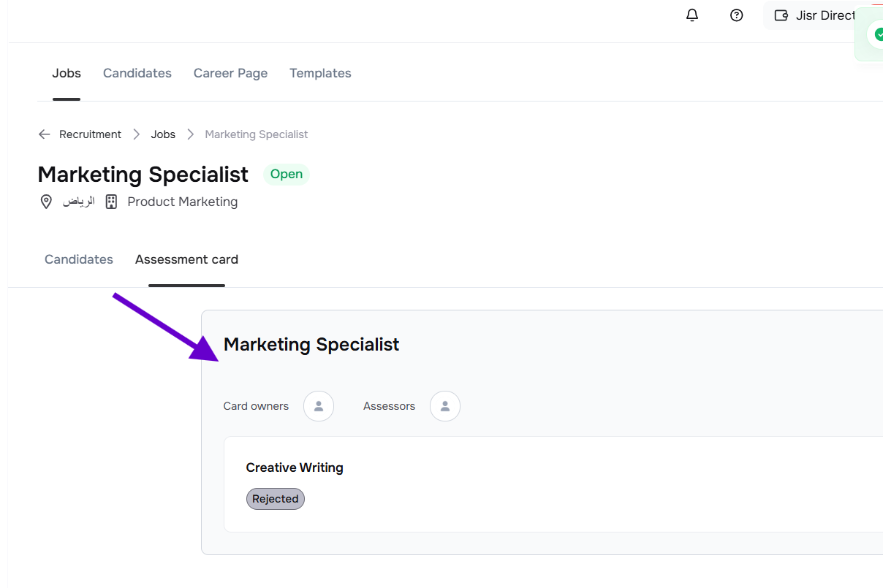Viewport: 883px width, 588px height.
Task: Open the notifications bell icon
Action: [x=692, y=15]
